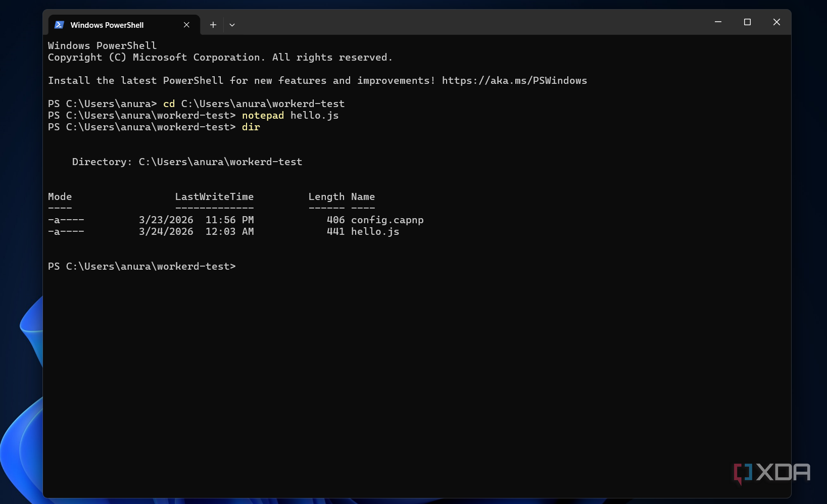This screenshot has width=827, height=504.
Task: Click the 'cd' command text
Action: [169, 104]
